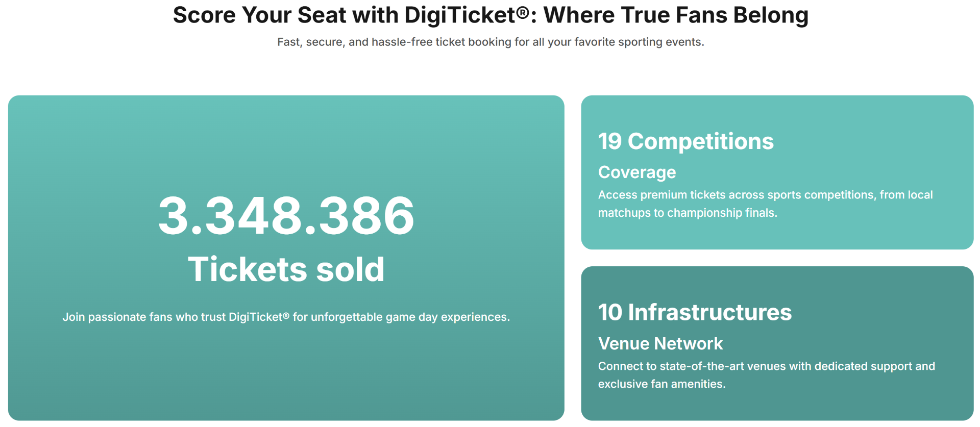The image size is (980, 427).
Task: Click the 'Connect to state-of-the-art venues' line
Action: coord(766,366)
